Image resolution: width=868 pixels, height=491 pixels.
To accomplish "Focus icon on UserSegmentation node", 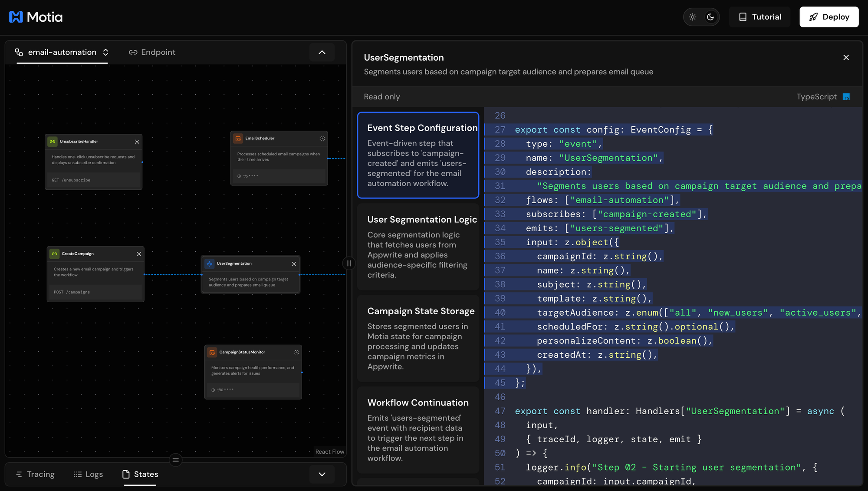I will point(294,264).
